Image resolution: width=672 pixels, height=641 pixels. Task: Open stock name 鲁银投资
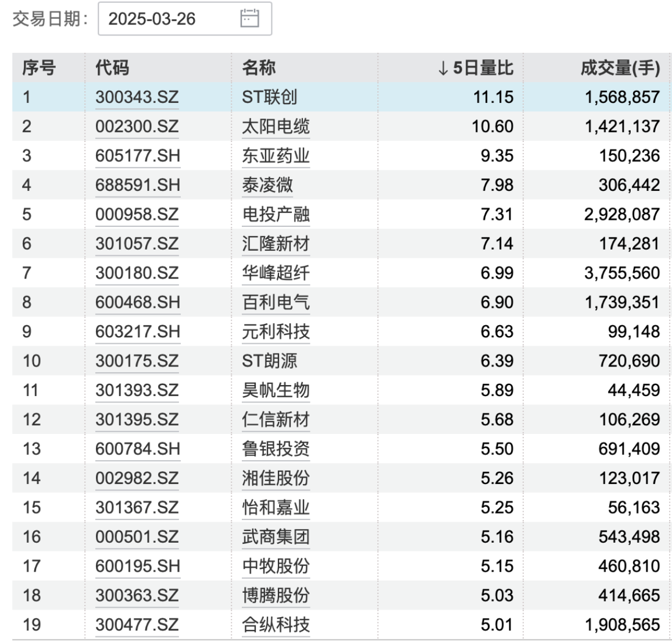click(x=276, y=449)
